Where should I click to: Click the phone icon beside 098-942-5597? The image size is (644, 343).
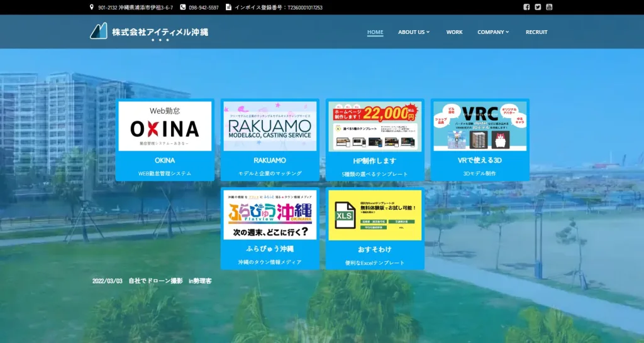point(183,8)
